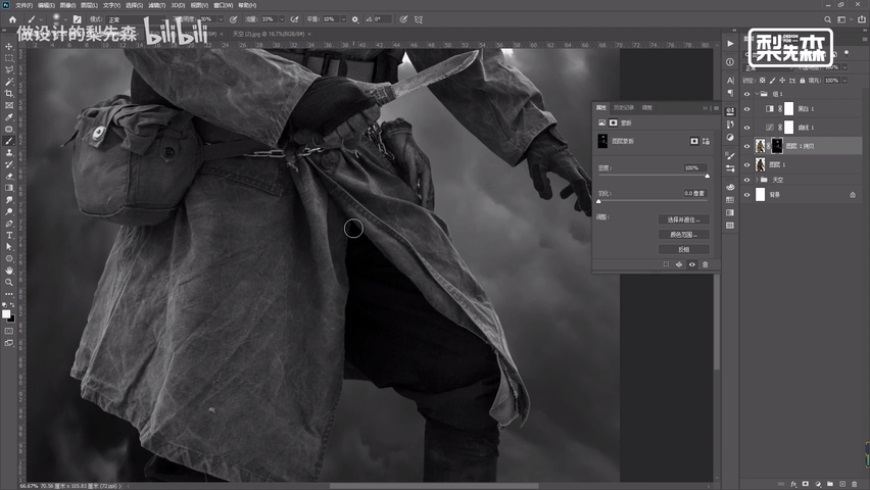Collapse the 组 1 group
This screenshot has width=870, height=490.
pyautogui.click(x=756, y=94)
